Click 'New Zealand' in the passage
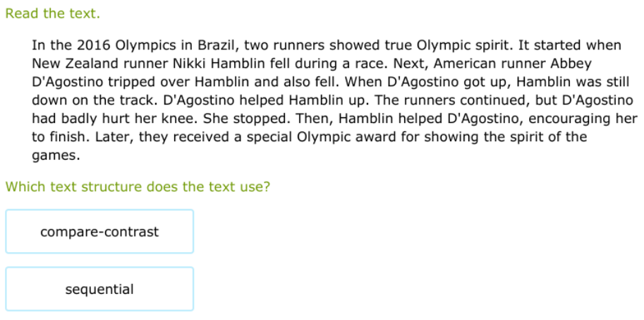The image size is (644, 320). 68,64
